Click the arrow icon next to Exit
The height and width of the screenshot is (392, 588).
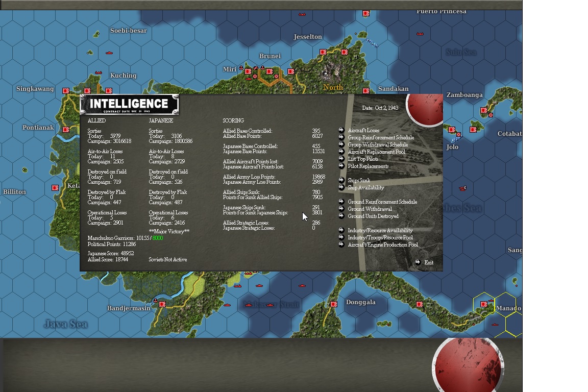click(x=418, y=262)
